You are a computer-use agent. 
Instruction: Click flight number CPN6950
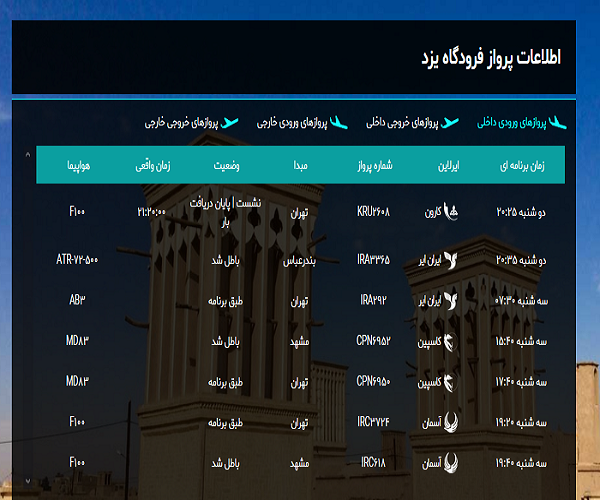(373, 381)
